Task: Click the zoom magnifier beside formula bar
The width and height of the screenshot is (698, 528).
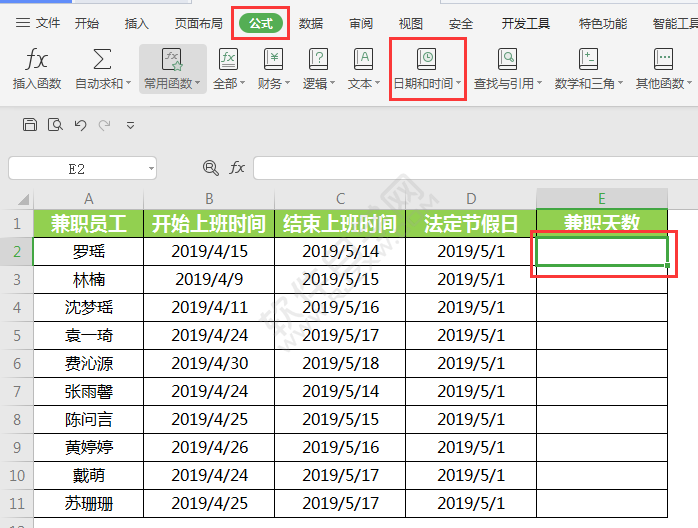Action: pyautogui.click(x=211, y=168)
